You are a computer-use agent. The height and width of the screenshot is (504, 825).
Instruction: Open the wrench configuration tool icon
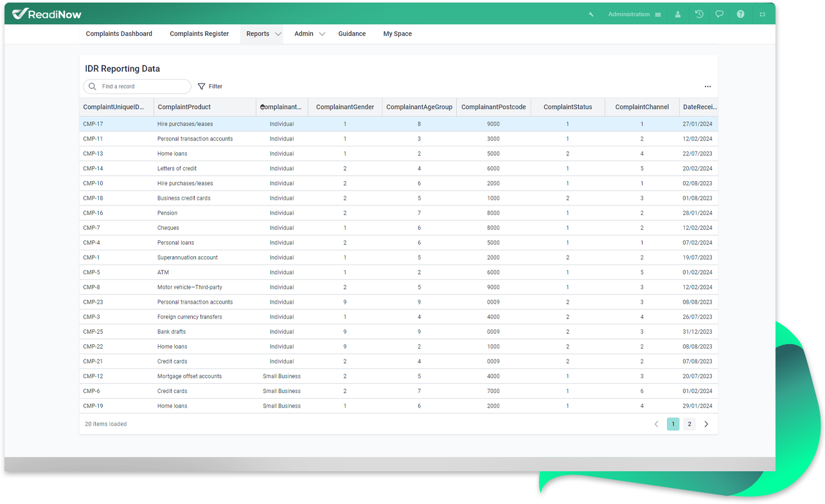coord(591,14)
